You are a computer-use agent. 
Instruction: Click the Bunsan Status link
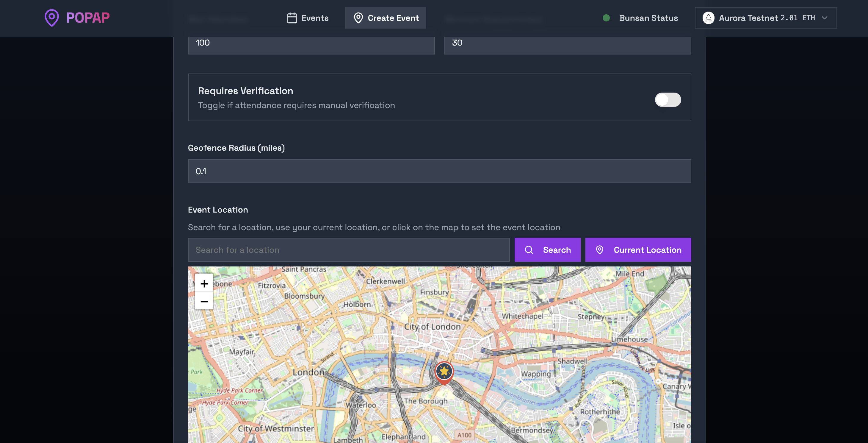pyautogui.click(x=648, y=18)
